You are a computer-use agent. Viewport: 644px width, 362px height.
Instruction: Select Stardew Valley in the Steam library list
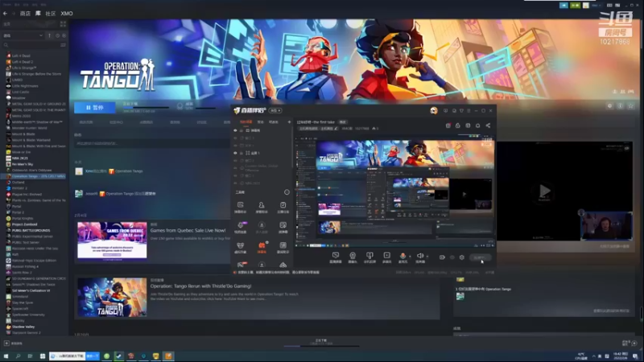pyautogui.click(x=23, y=327)
